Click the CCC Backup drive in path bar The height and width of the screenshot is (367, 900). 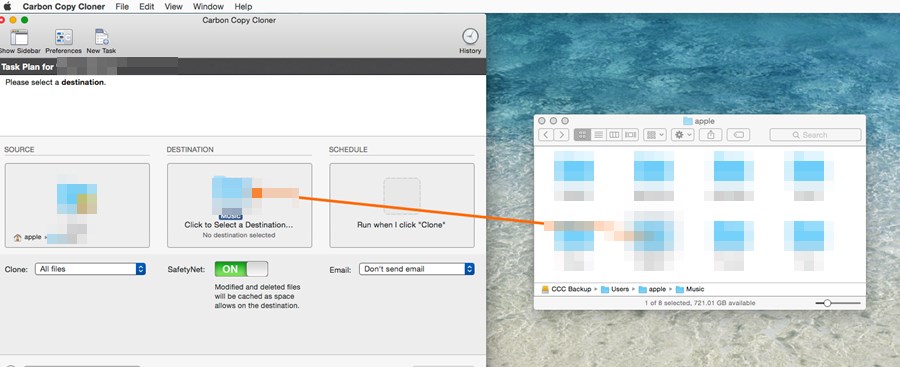[566, 289]
